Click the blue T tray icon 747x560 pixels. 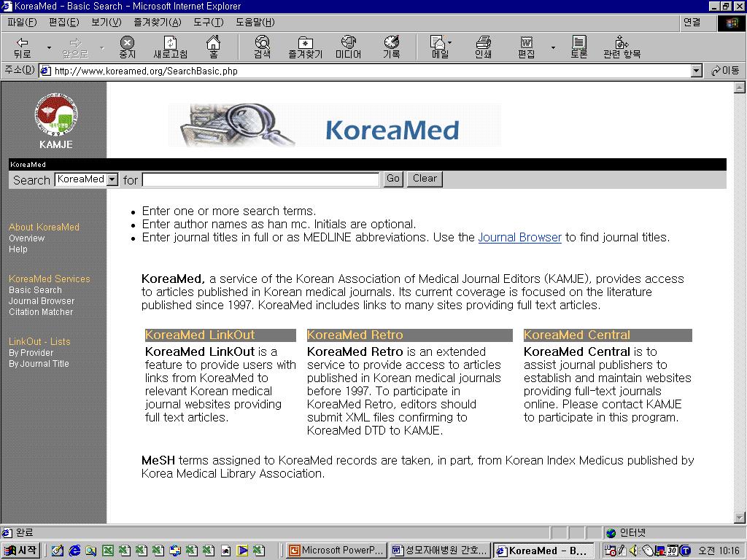[x=684, y=551]
